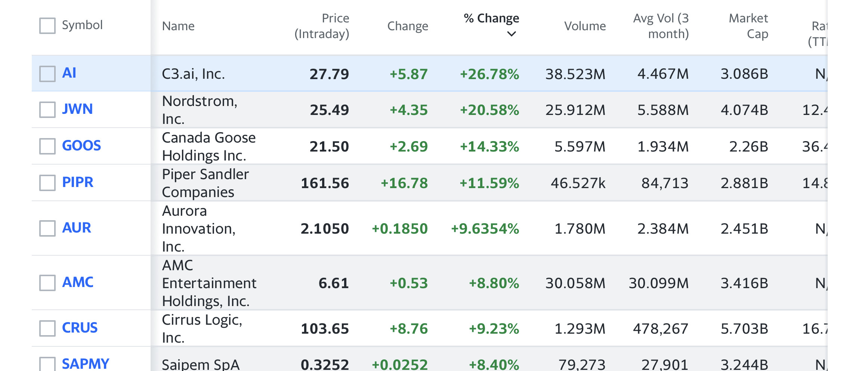
Task: Sort table by Volume column
Action: pos(585,26)
